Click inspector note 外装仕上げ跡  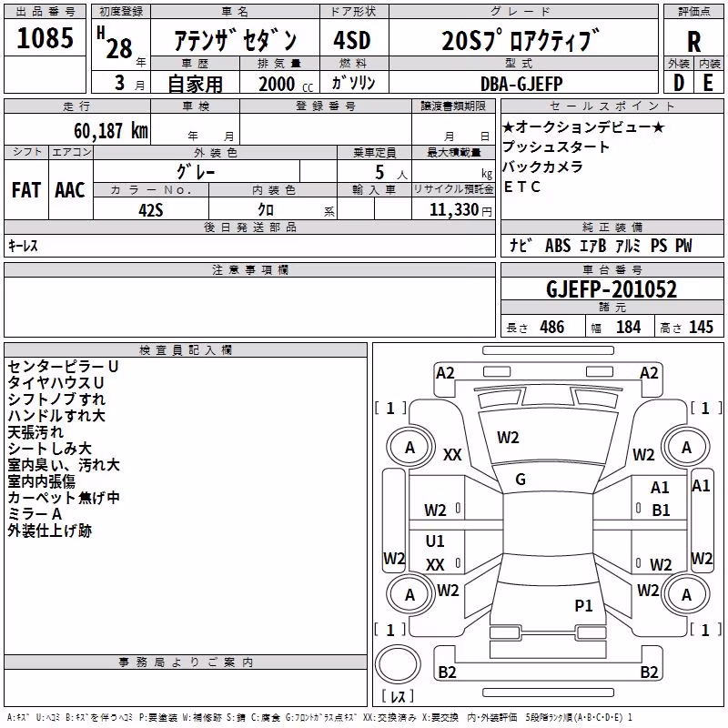click(x=50, y=531)
